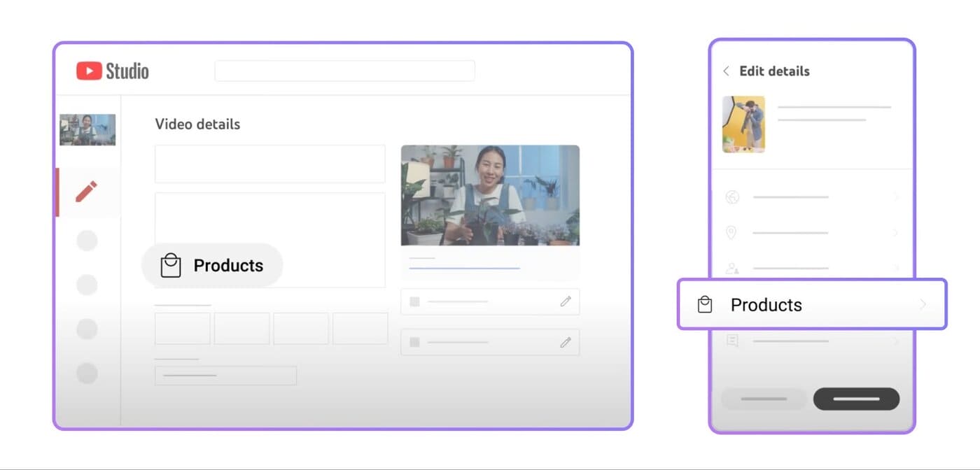Expand the chevron on mobile Products row
The width and height of the screenshot is (980, 470).
tap(923, 304)
